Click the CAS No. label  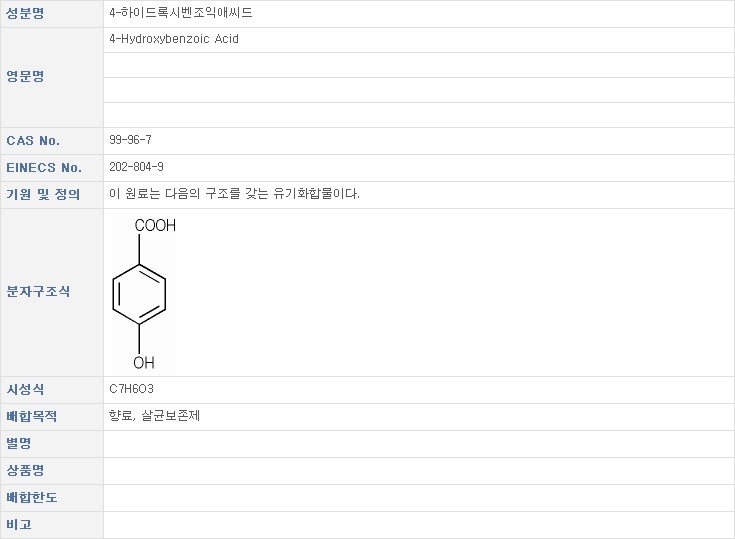click(x=33, y=141)
